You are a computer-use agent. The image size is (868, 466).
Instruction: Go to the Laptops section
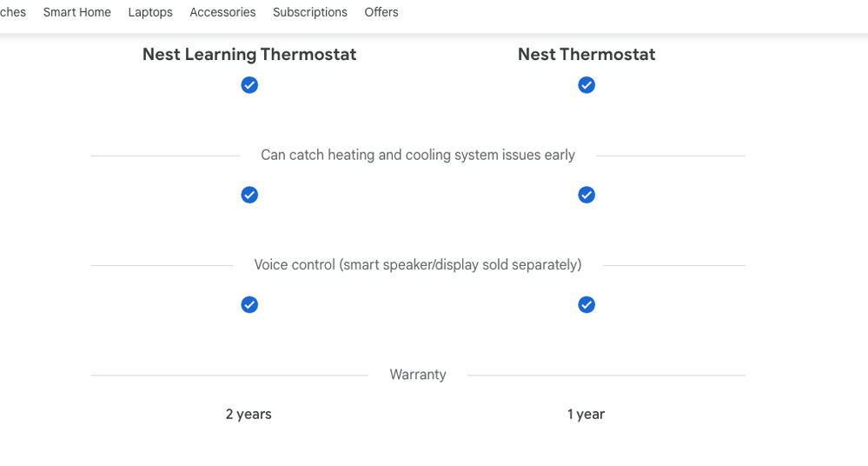[150, 12]
